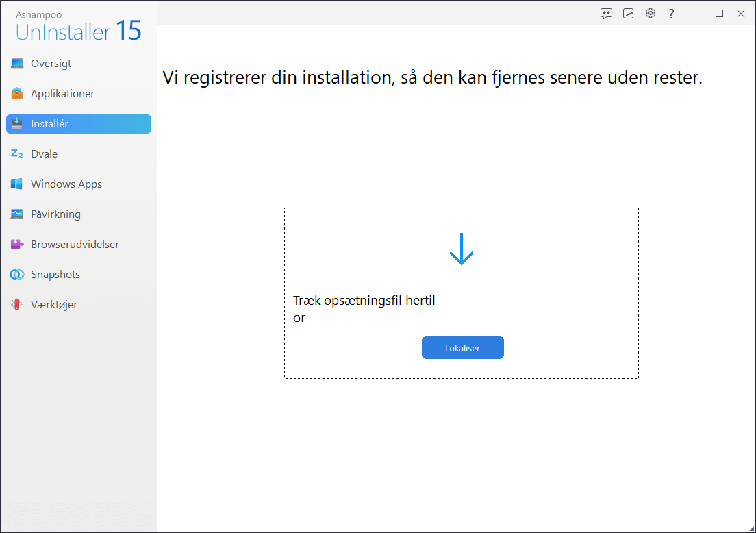
Task: Maximize the UnInstaller window
Action: click(x=719, y=14)
